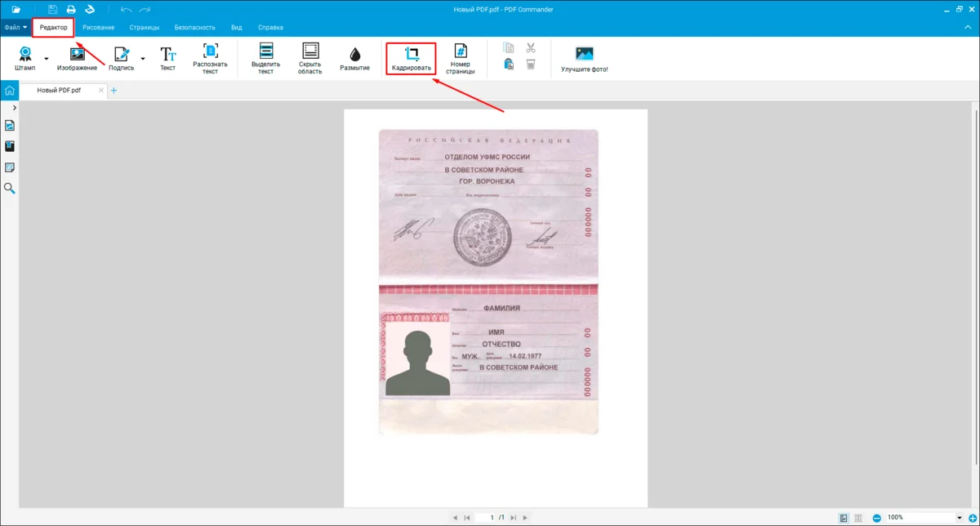Viewport: 980px width, 526px height.
Task: Open the Страницы tab
Action: [145, 27]
